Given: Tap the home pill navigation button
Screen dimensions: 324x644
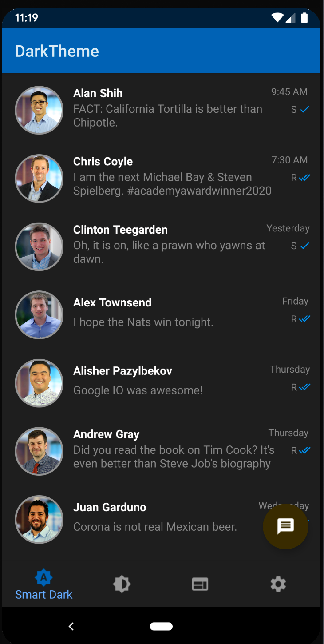Looking at the screenshot, I should click(161, 626).
